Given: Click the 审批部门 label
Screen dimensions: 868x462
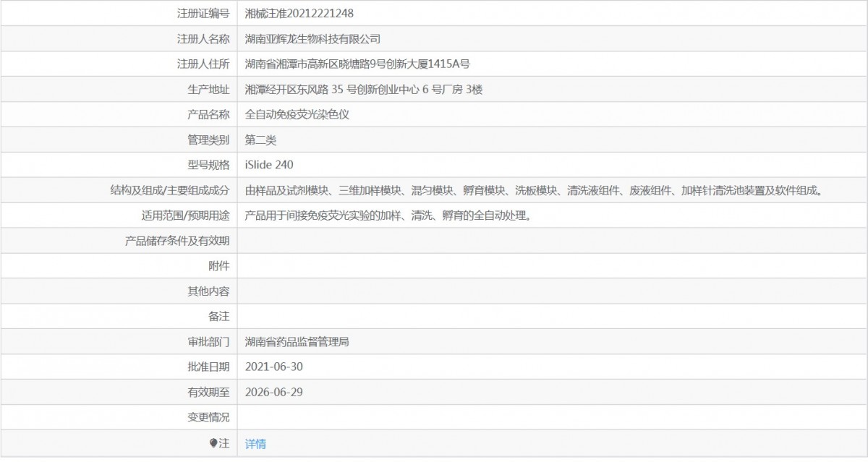Looking at the screenshot, I should pos(208,342).
